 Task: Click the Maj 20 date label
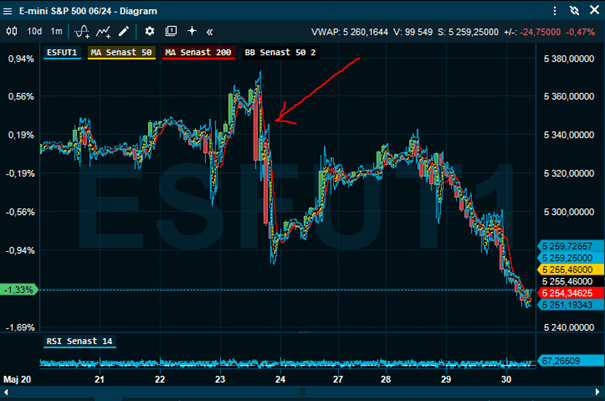[x=17, y=380]
